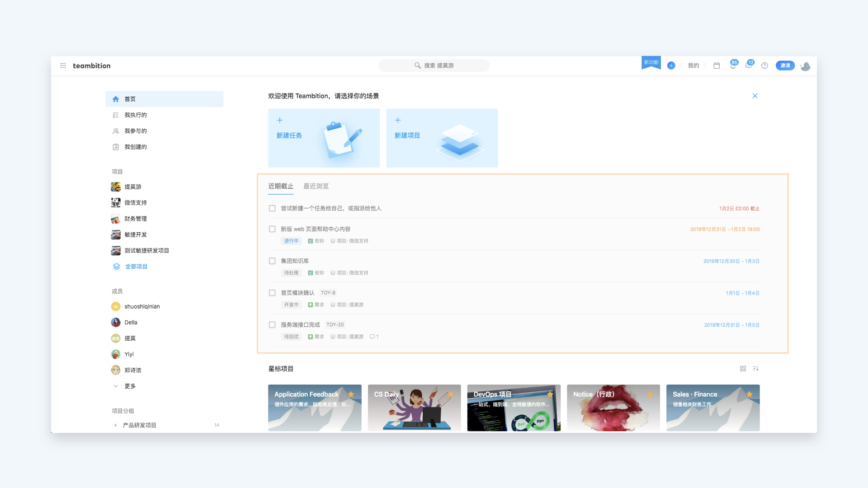Click the 开发中 status tag
This screenshot has height=488, width=868.
(291, 305)
